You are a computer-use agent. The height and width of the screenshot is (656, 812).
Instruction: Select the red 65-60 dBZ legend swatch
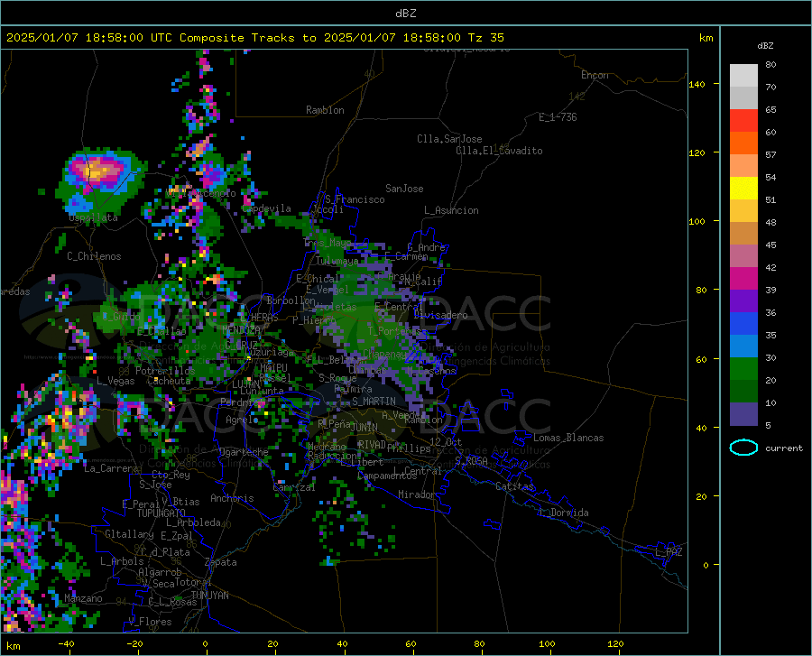[743, 121]
